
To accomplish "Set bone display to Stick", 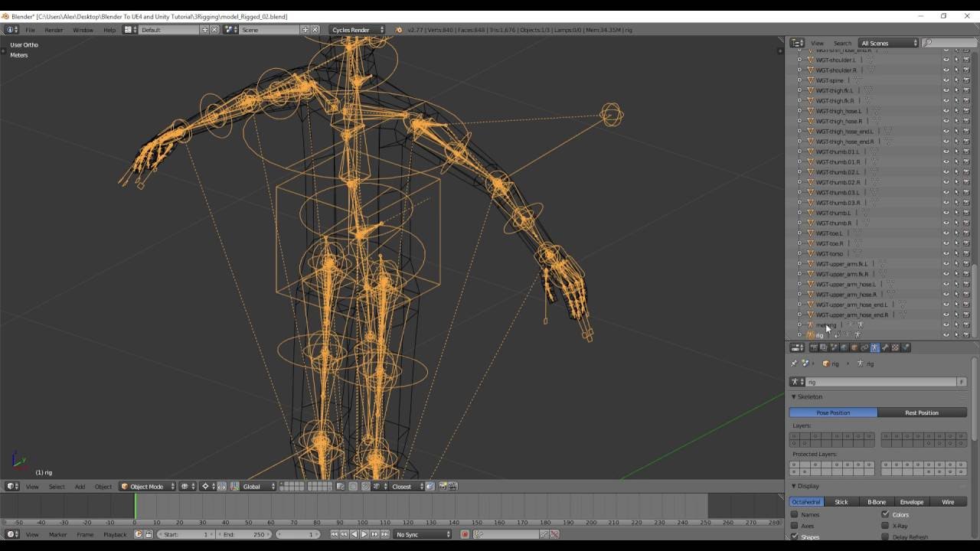I will pos(841,502).
